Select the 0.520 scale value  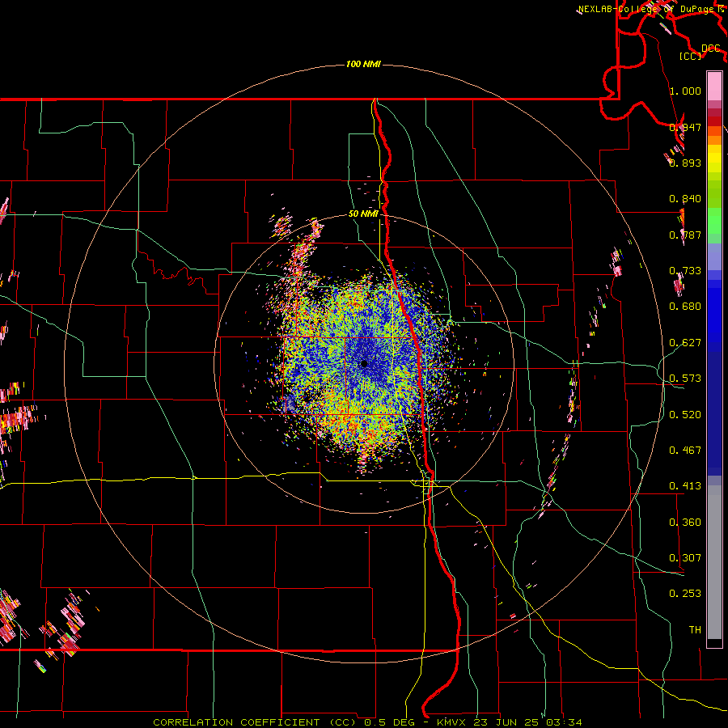(x=685, y=415)
